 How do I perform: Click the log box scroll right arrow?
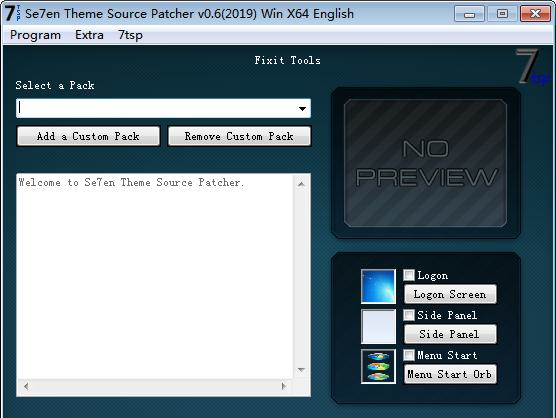283,386
